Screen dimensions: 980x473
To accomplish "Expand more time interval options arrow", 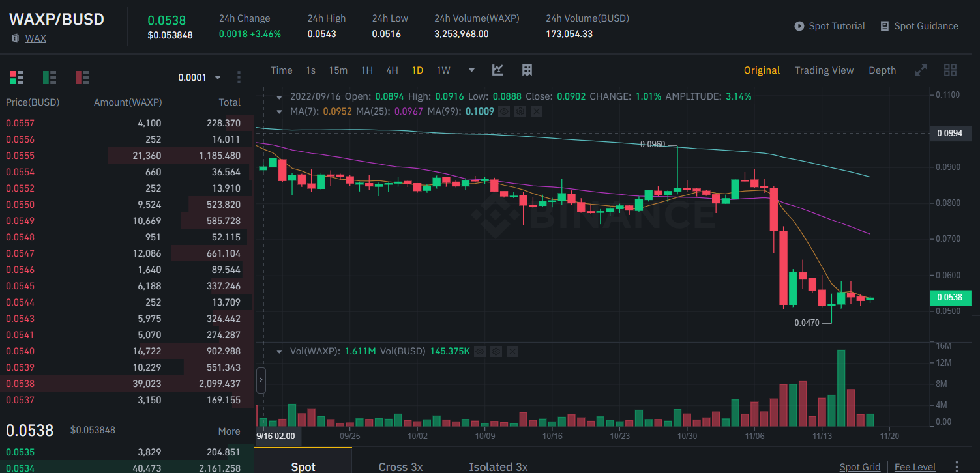I will [x=471, y=70].
